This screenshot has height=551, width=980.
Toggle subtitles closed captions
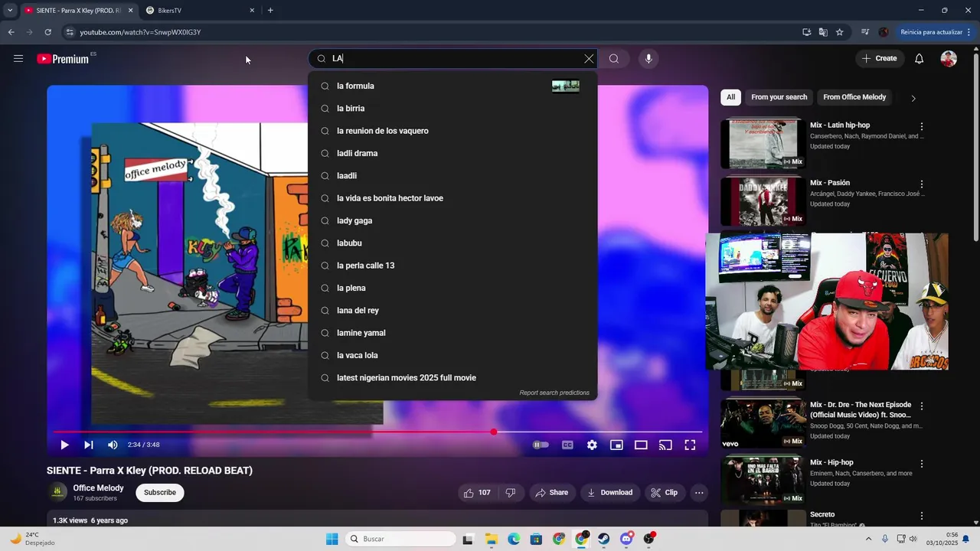point(567,445)
